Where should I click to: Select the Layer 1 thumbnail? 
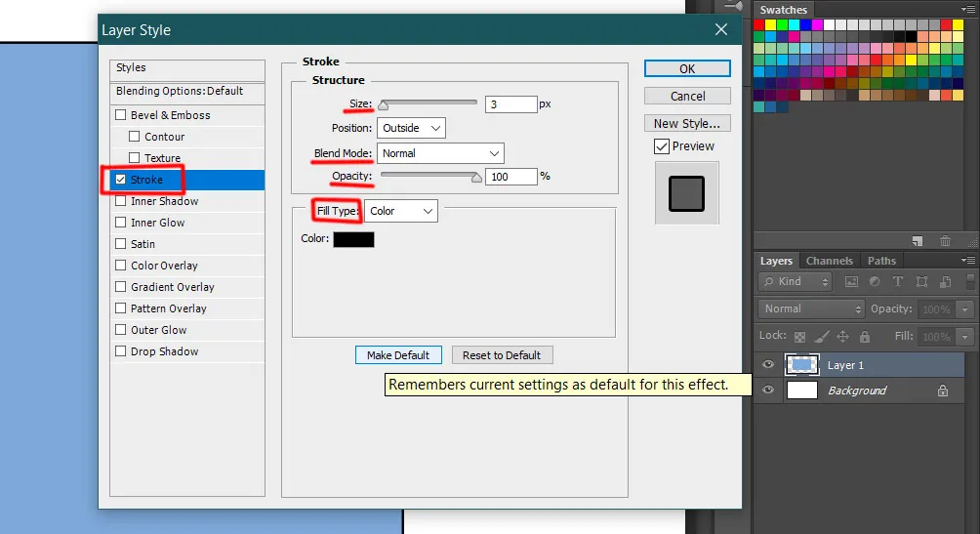802,364
